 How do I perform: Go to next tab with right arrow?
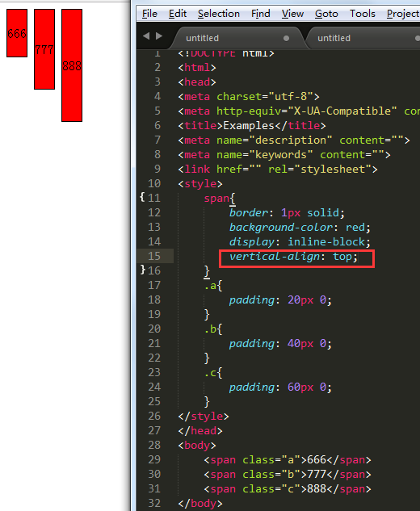pyautogui.click(x=159, y=36)
